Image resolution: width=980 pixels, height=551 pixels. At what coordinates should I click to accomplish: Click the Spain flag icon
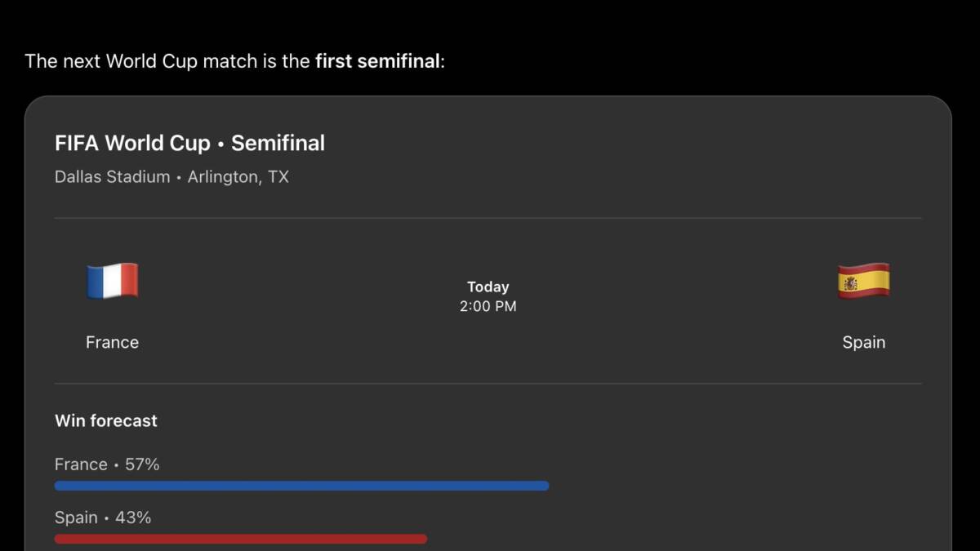pyautogui.click(x=864, y=281)
